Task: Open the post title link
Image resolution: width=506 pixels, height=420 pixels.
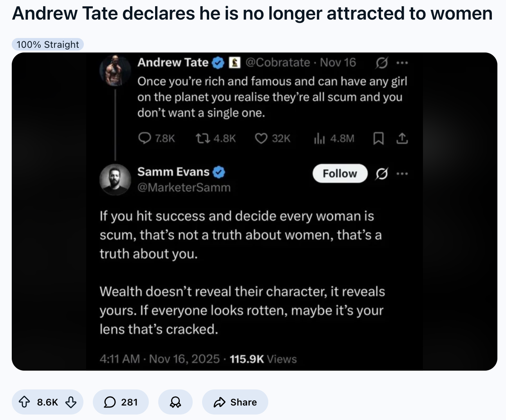Action: [252, 13]
